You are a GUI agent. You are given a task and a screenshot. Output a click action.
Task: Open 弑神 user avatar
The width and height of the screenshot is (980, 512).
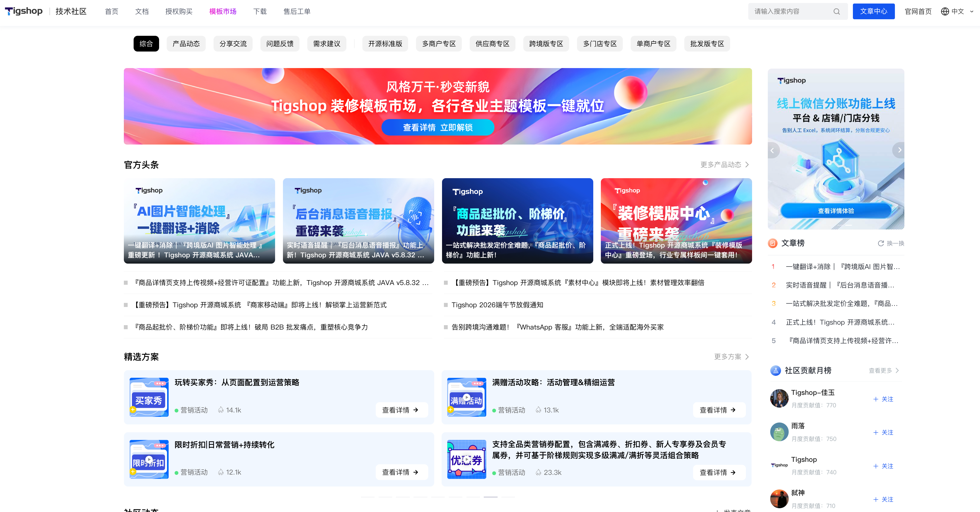click(779, 499)
